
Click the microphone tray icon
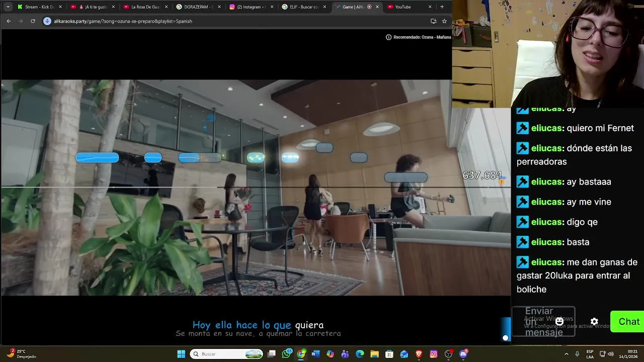577,354
